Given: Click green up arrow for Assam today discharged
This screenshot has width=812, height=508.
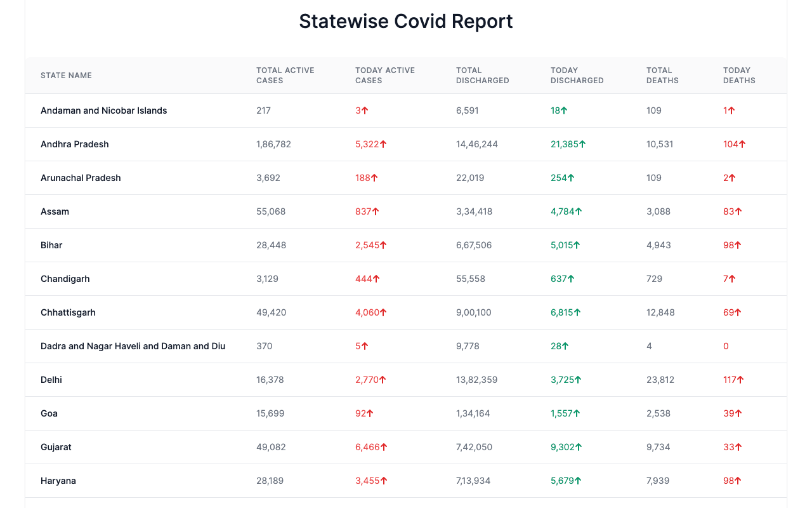Looking at the screenshot, I should click(578, 211).
